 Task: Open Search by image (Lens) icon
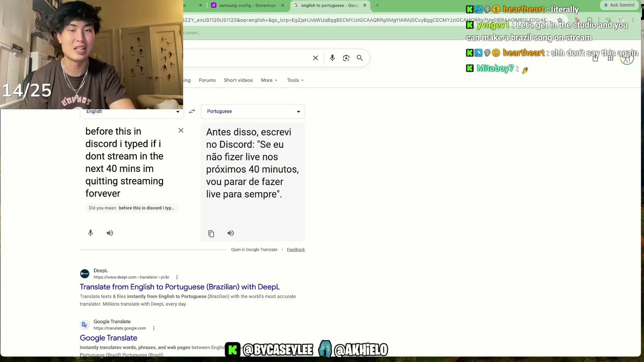(x=346, y=58)
